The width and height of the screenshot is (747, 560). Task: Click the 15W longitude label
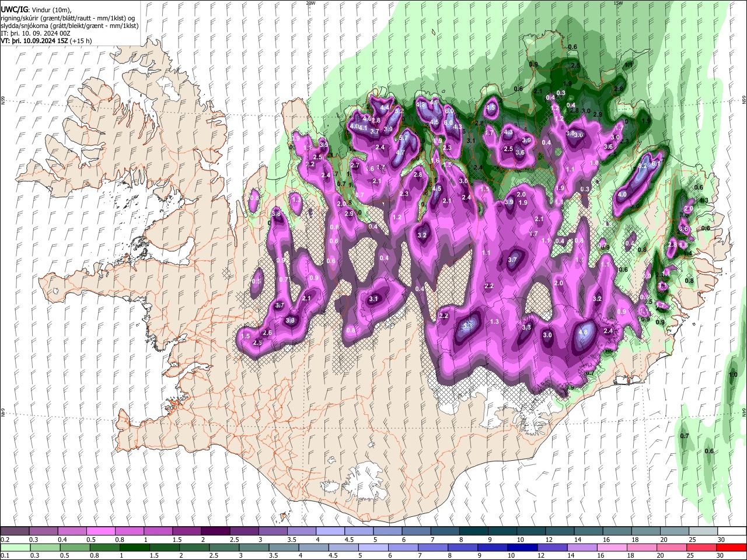tap(618, 2)
